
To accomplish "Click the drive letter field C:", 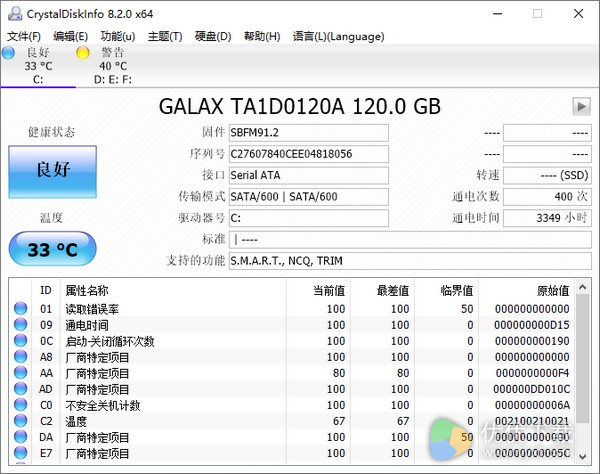I will (308, 218).
